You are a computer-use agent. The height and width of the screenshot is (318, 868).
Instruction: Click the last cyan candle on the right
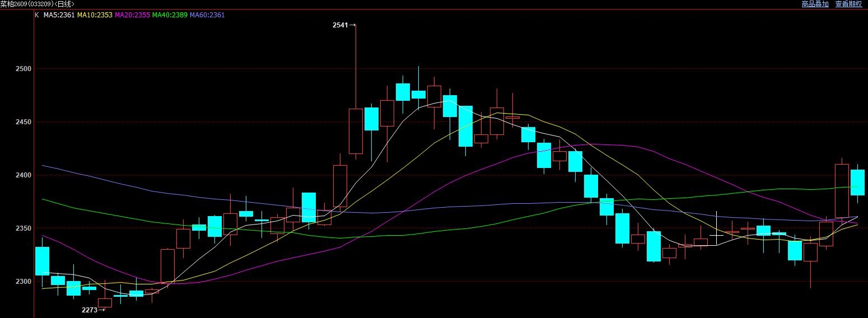point(857,183)
